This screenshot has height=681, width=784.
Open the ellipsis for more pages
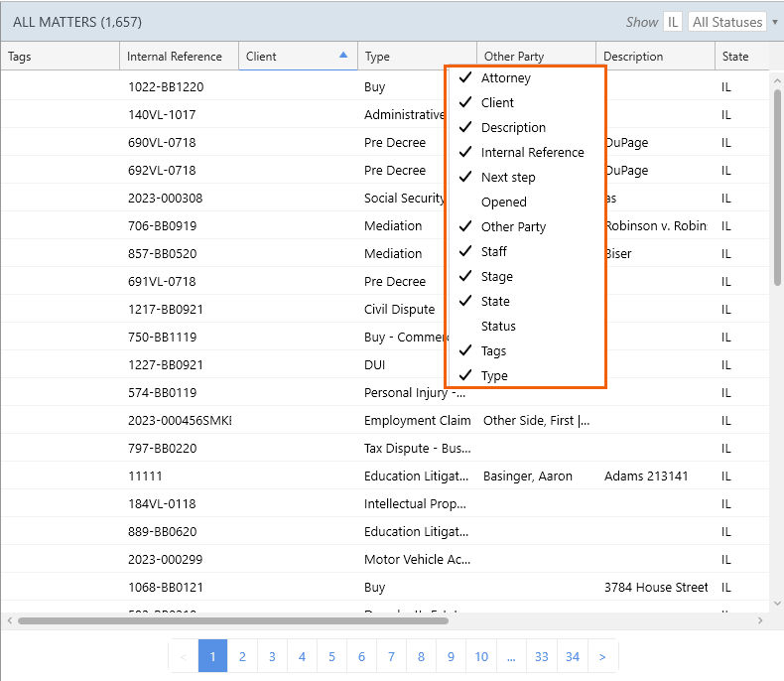[x=511, y=656]
